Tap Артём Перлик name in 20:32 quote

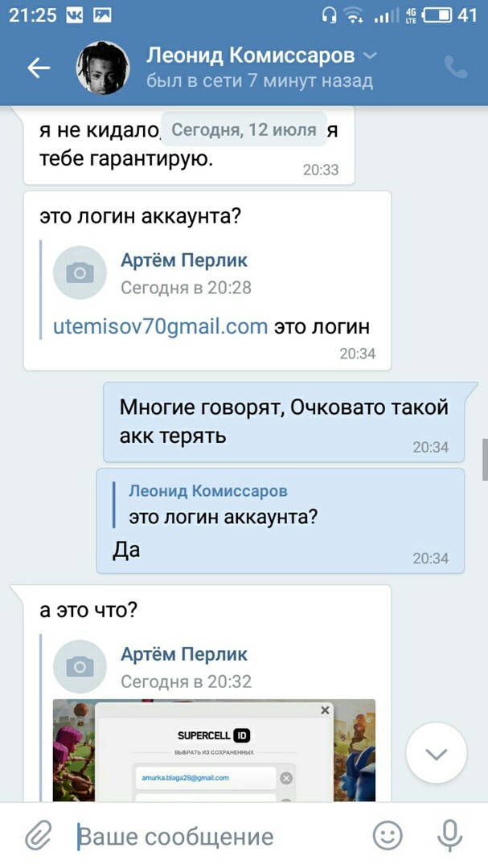click(x=184, y=654)
